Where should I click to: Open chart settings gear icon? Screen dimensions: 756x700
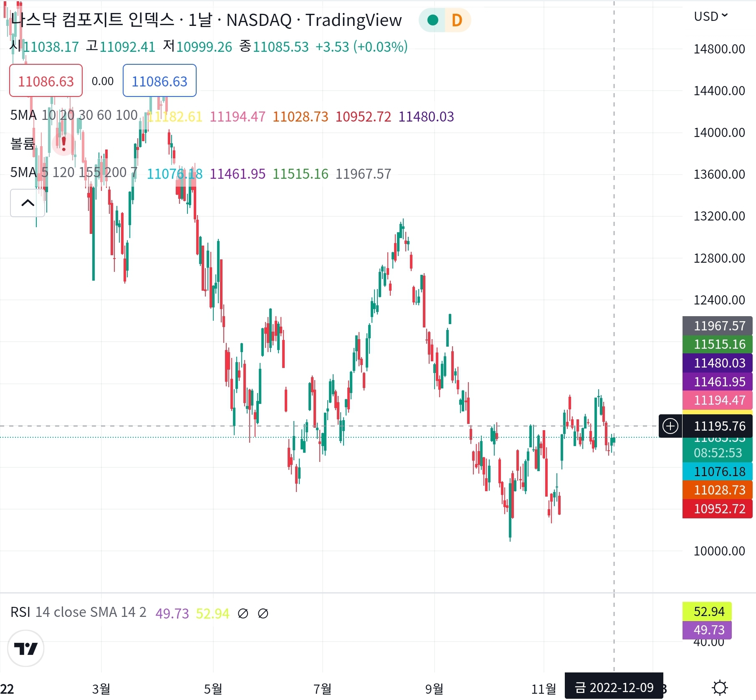pyautogui.click(x=720, y=687)
